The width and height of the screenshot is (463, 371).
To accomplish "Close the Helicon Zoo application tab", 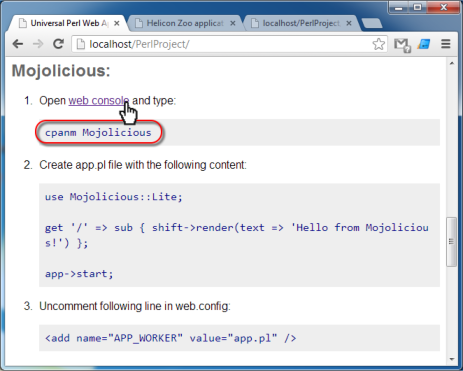I will (233, 23).
